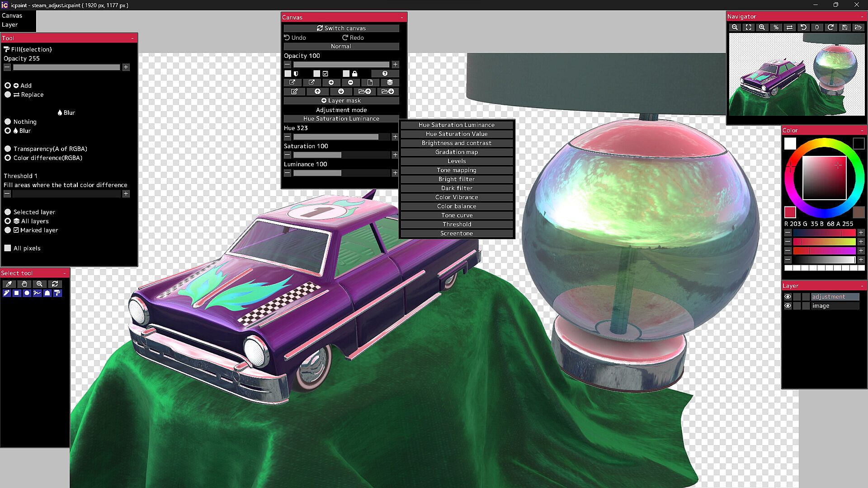Click the merge layers stack icon
This screenshot has height=488, width=868.
click(390, 82)
